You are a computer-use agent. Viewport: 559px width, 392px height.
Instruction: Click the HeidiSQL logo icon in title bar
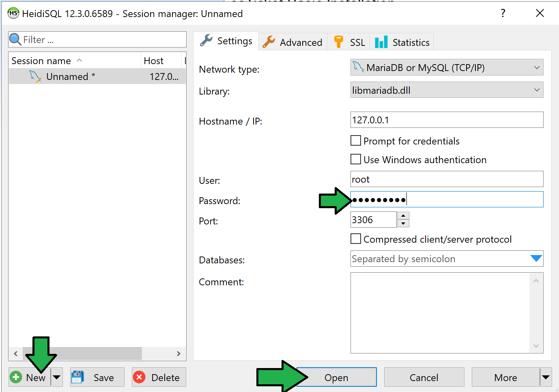13,13
